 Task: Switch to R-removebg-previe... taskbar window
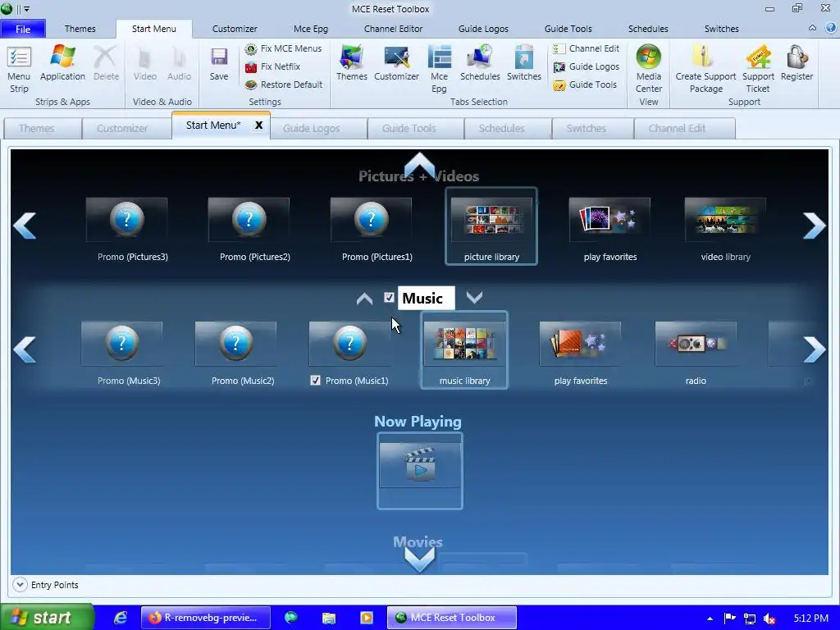(206, 618)
